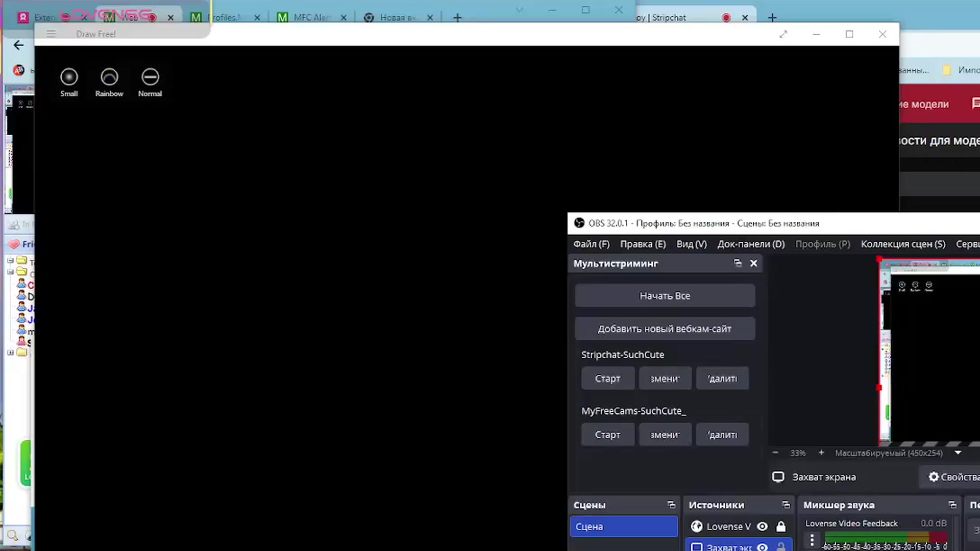Undock the Микшер звука panel
Image resolution: width=980 pixels, height=551 pixels.
coord(952,505)
